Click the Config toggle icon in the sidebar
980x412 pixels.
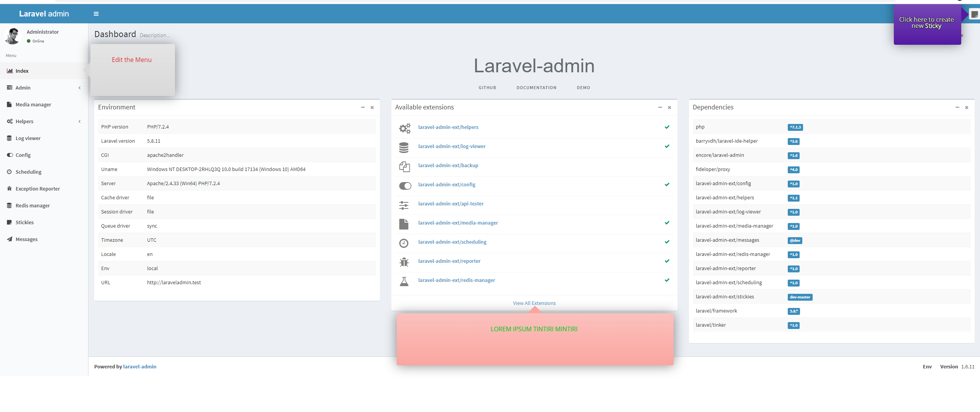click(10, 155)
